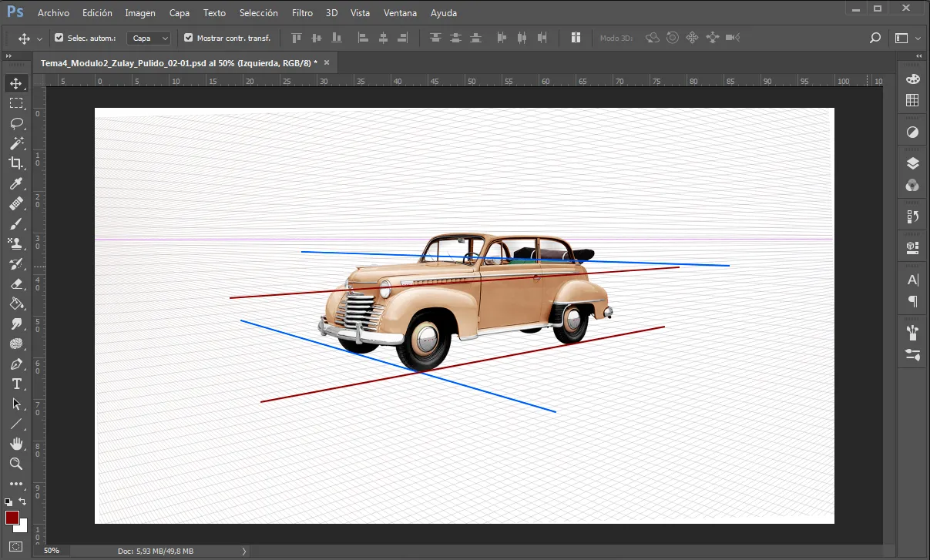930x560 pixels.
Task: Select the Smudge tool
Action: [16, 324]
